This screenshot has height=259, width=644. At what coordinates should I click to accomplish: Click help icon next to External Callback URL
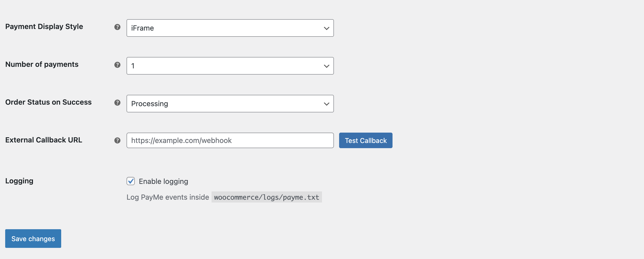coord(117,140)
